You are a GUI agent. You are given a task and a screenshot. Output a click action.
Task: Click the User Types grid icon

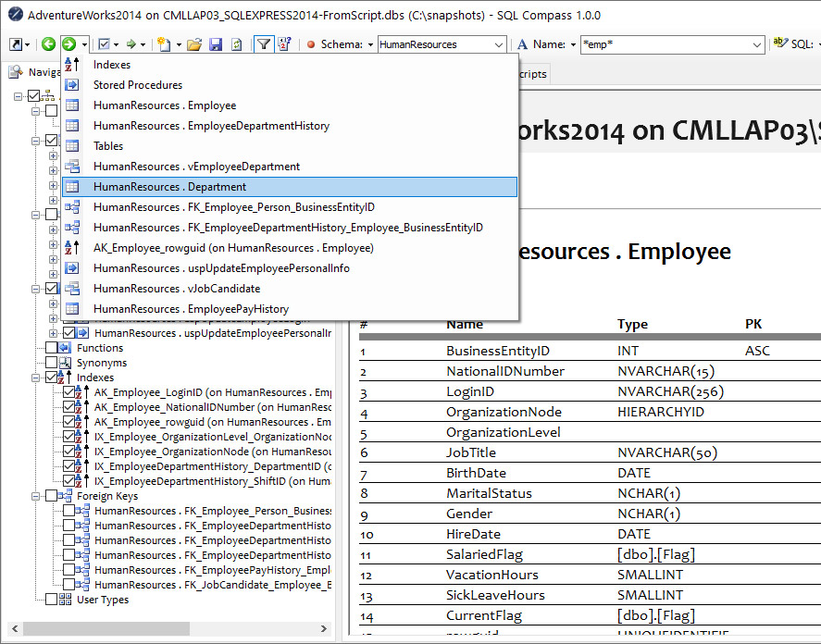[x=66, y=600]
